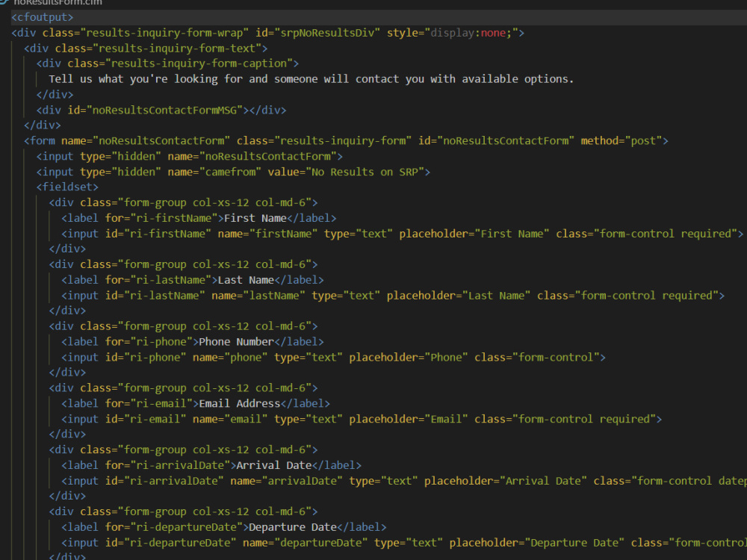The image size is (747, 560).
Task: Click the opening cfoutput tag
Action: point(43,17)
